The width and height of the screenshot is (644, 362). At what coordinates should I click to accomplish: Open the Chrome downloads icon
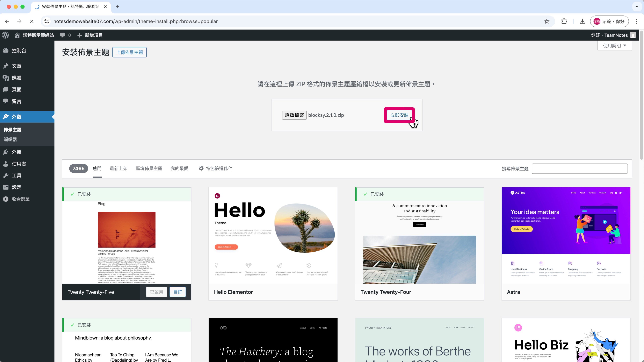point(582,21)
